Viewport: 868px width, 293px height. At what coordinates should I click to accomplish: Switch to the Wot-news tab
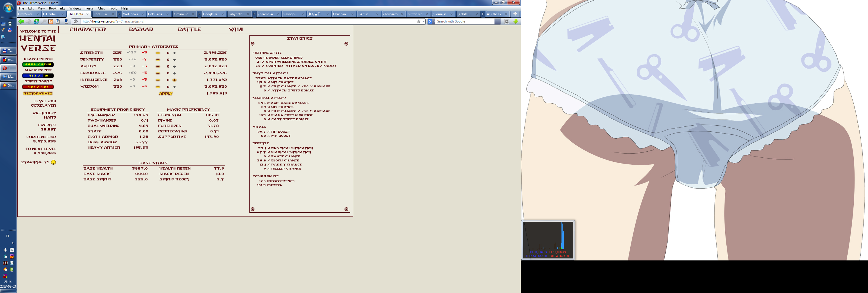[x=133, y=14]
